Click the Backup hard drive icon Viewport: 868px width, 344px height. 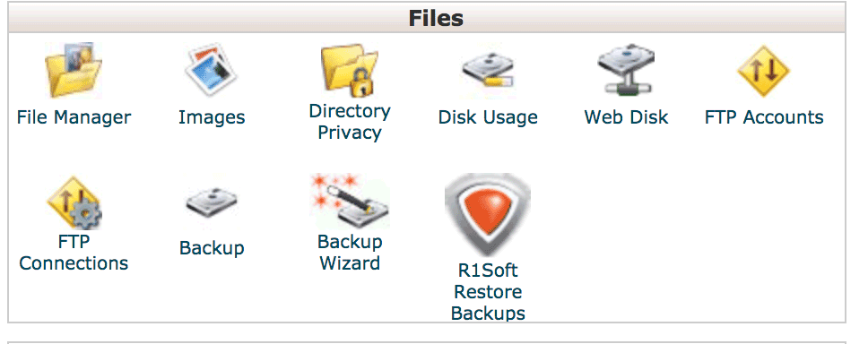(x=211, y=202)
